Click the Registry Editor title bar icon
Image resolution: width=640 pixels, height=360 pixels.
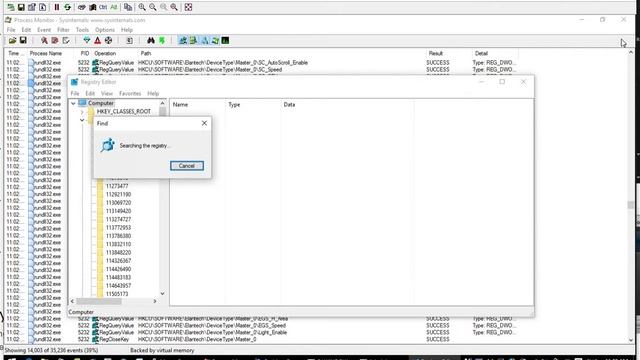(x=74, y=82)
